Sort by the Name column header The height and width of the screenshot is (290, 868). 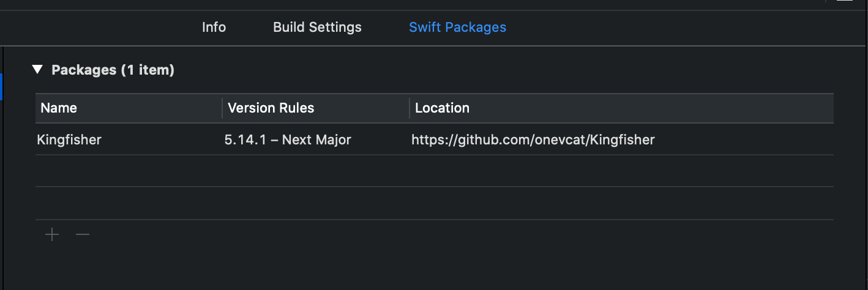59,108
